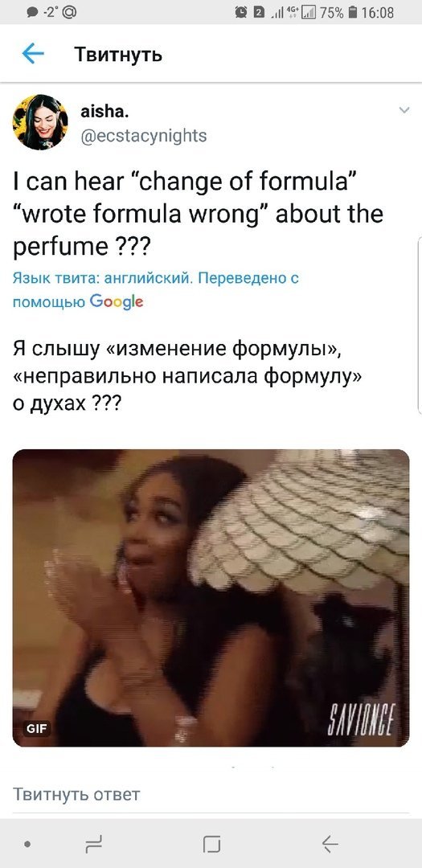The height and width of the screenshot is (868, 422).
Task: Tap the alarm icon in status bar
Action: [x=241, y=12]
